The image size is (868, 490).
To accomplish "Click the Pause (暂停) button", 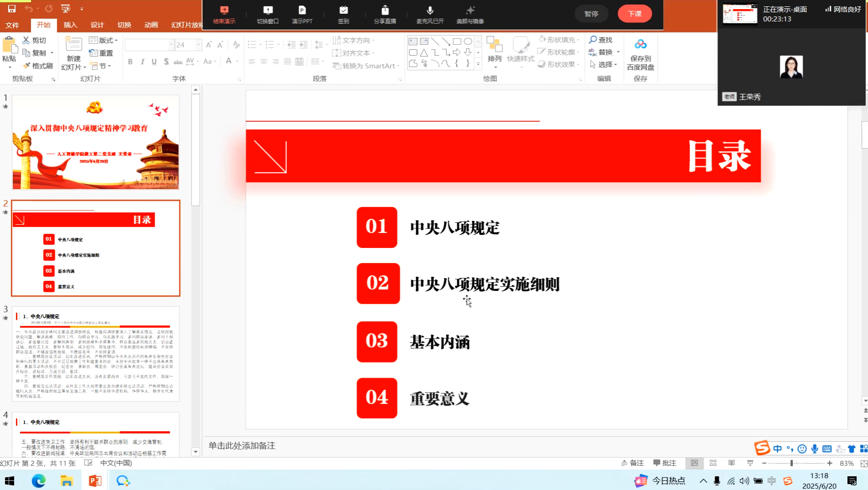I will (591, 14).
